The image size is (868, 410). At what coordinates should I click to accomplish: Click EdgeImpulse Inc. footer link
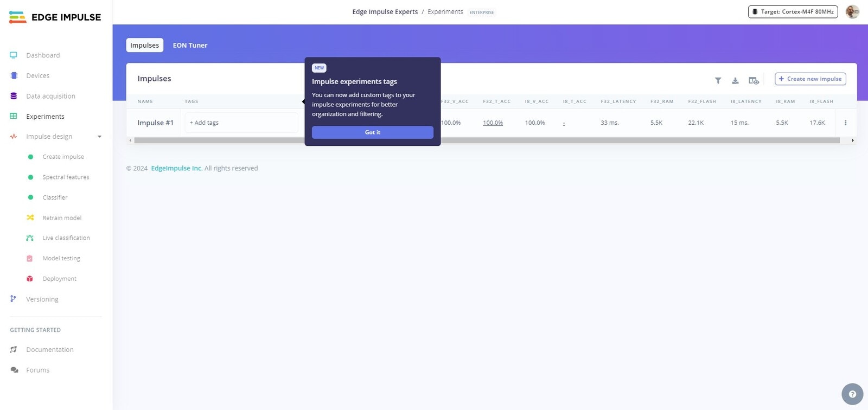(177, 169)
